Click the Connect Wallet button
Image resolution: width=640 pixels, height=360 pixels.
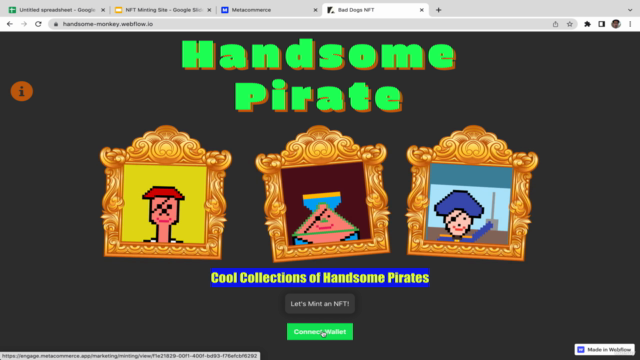point(320,331)
